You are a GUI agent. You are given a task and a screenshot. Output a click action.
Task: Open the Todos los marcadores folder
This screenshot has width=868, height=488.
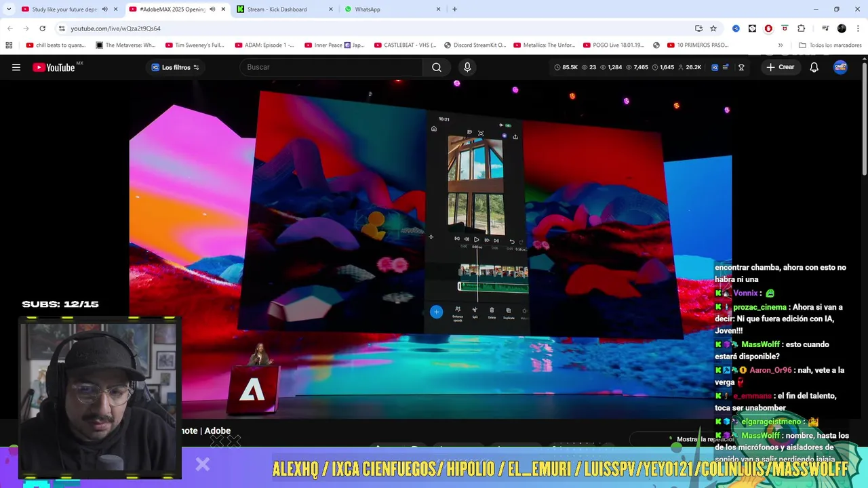click(830, 45)
